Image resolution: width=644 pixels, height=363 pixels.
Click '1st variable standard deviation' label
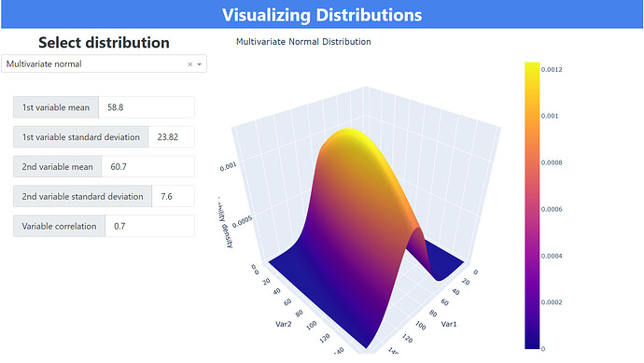coord(81,137)
